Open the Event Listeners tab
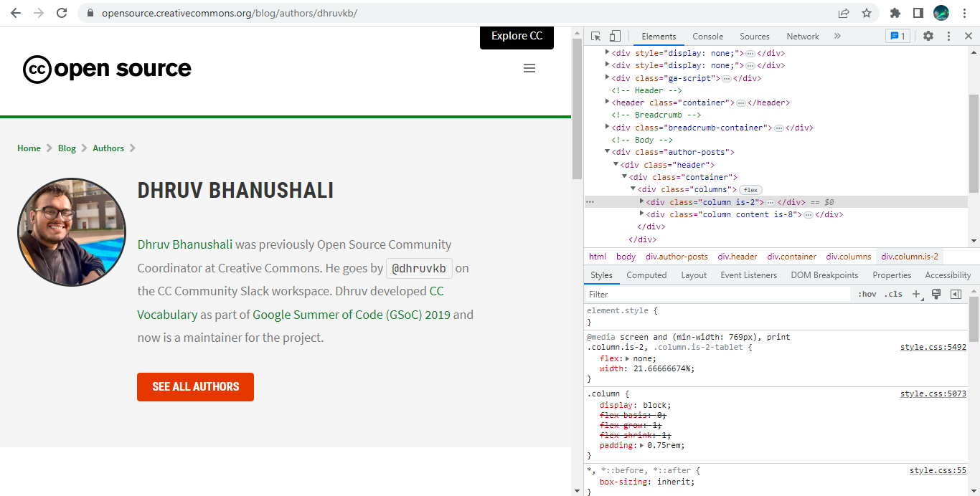Viewport: 980px width, 496px height. pos(749,275)
